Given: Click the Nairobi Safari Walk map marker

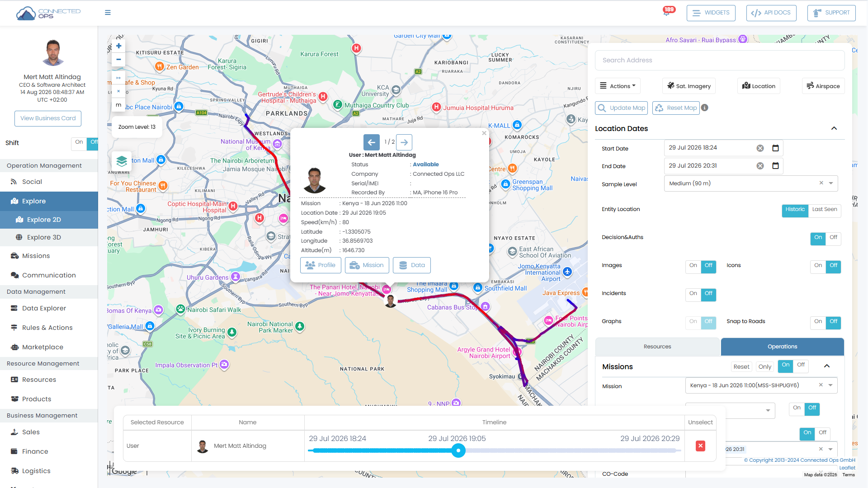Looking at the screenshot, I should 180,309.
